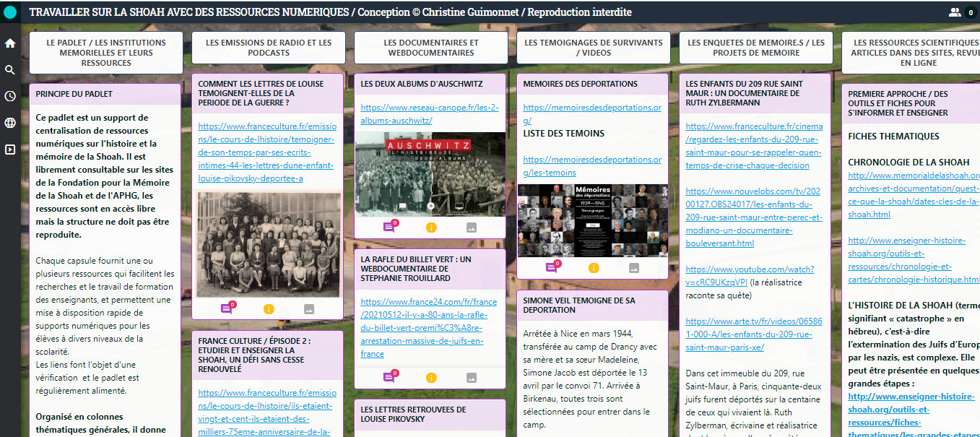Click the Auschwitz album cover thumbnail
Screen dimensions: 980x437
point(430,174)
